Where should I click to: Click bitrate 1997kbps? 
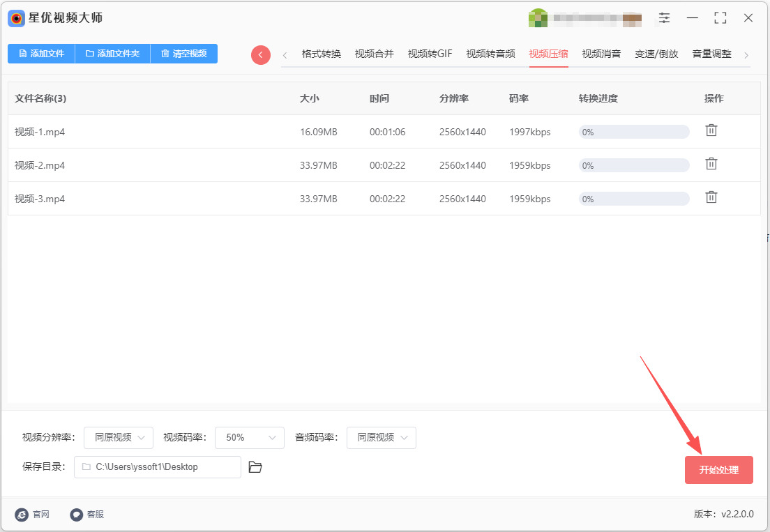pos(530,132)
